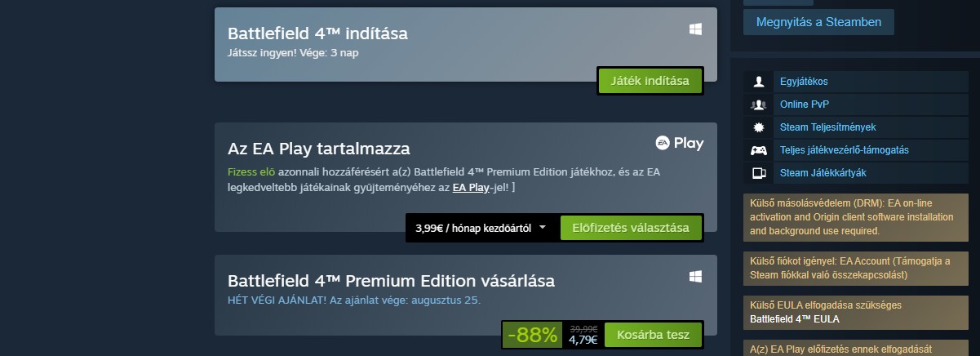This screenshot has height=356, width=980.
Task: Click the Játék indítása button
Action: [x=650, y=81]
